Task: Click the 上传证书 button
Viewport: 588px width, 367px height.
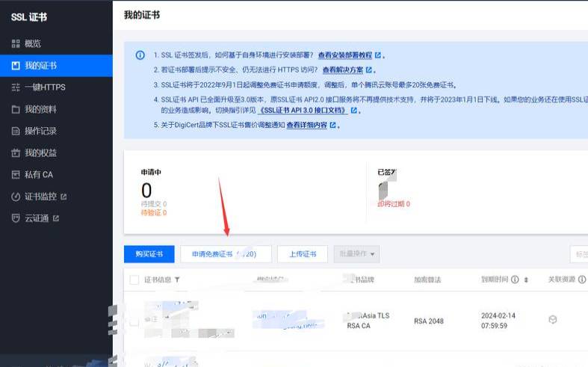Action: click(x=303, y=254)
